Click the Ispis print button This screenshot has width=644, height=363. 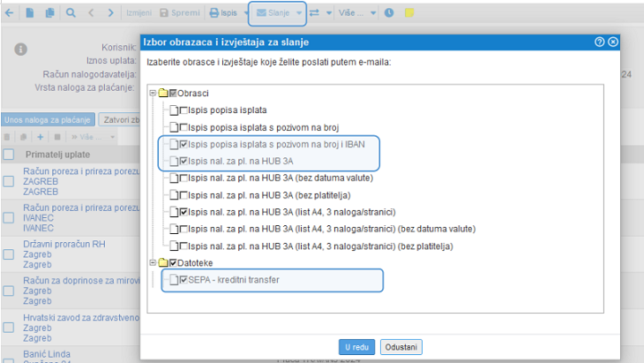click(x=223, y=13)
